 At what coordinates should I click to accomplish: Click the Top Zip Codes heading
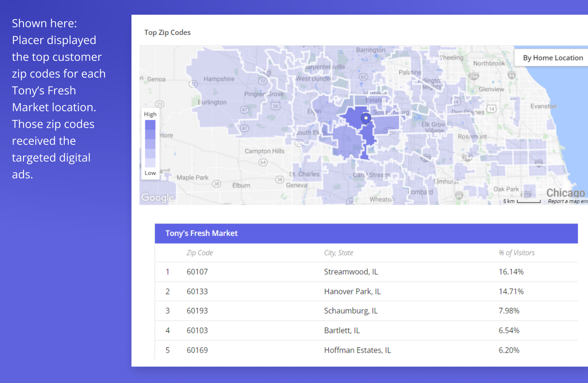click(167, 32)
